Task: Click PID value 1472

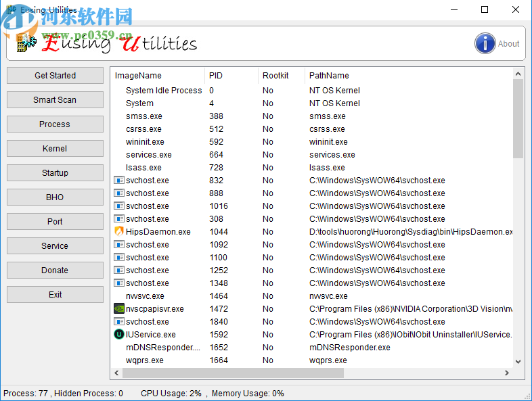Action: click(x=219, y=309)
